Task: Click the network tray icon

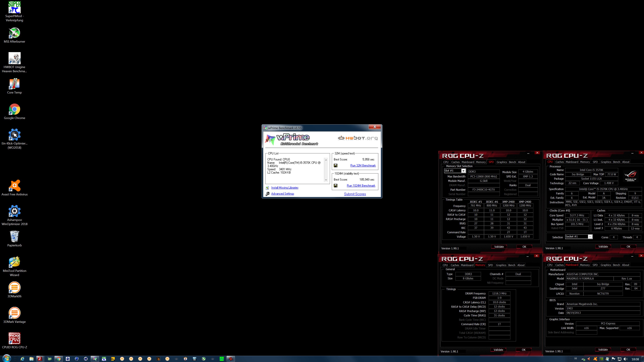Action: [x=620, y=359]
